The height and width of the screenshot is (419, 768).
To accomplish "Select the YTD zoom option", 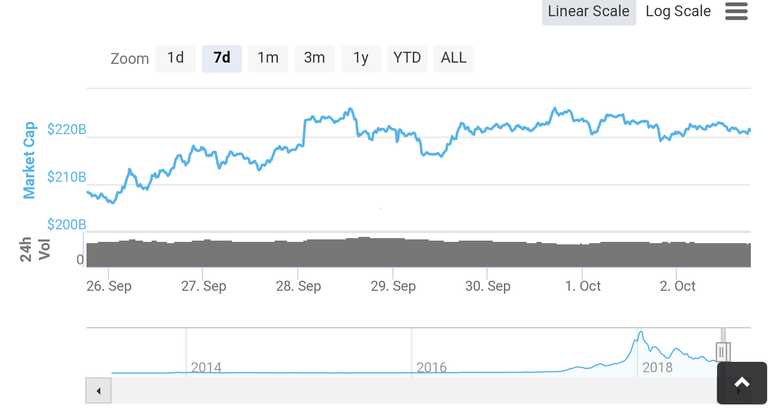I will [407, 58].
